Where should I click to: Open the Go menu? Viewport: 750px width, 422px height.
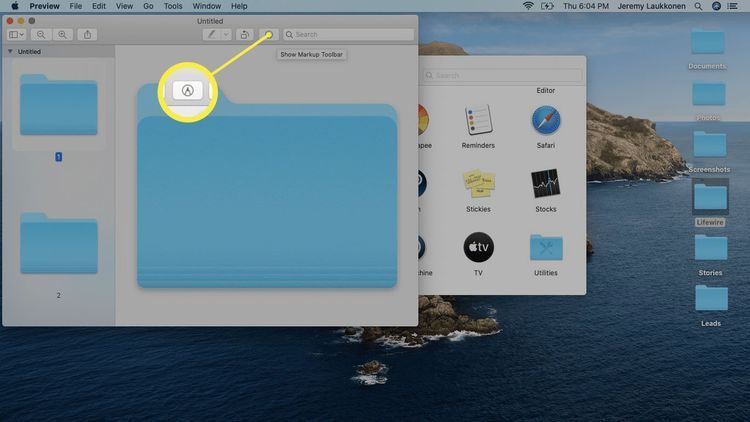click(x=147, y=6)
